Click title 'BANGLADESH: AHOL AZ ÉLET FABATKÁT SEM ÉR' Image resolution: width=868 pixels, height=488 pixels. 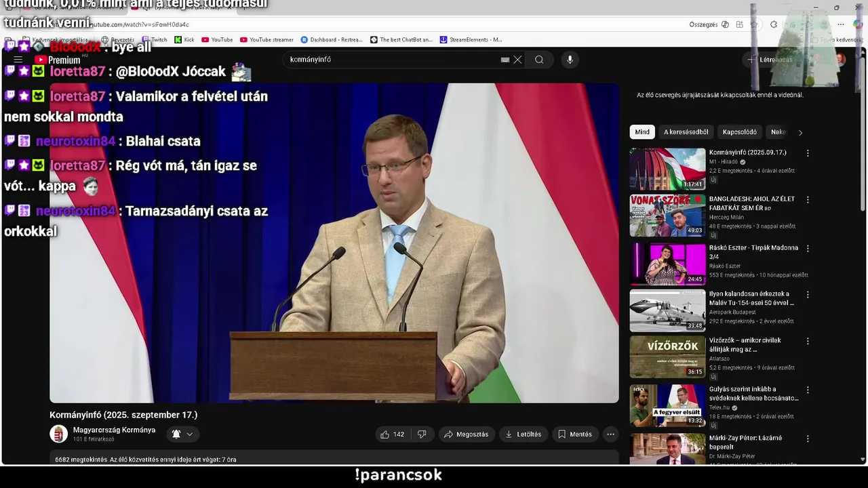click(x=751, y=203)
